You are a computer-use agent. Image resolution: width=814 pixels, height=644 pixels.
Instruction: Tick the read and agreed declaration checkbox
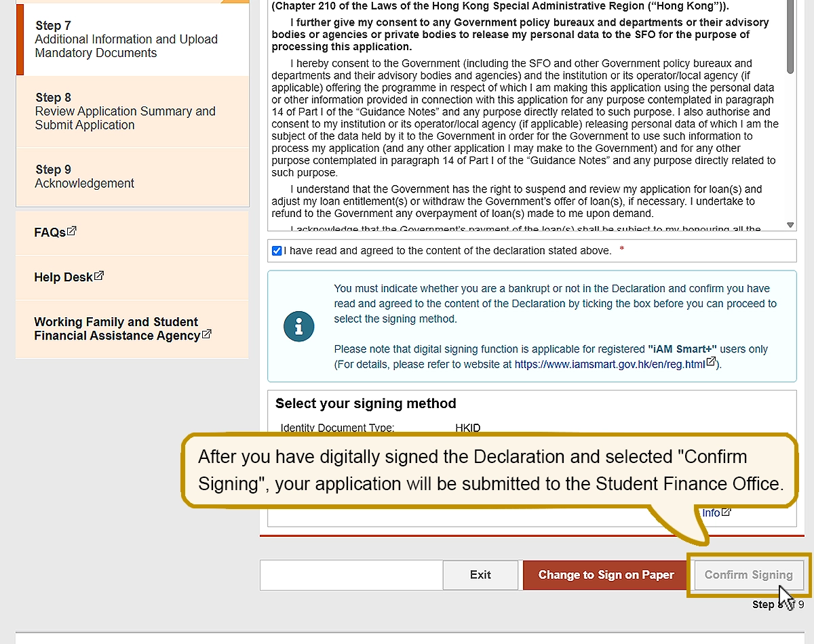[277, 251]
